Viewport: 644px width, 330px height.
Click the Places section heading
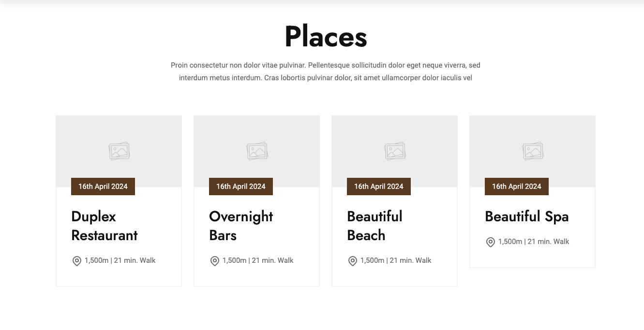pos(326,37)
